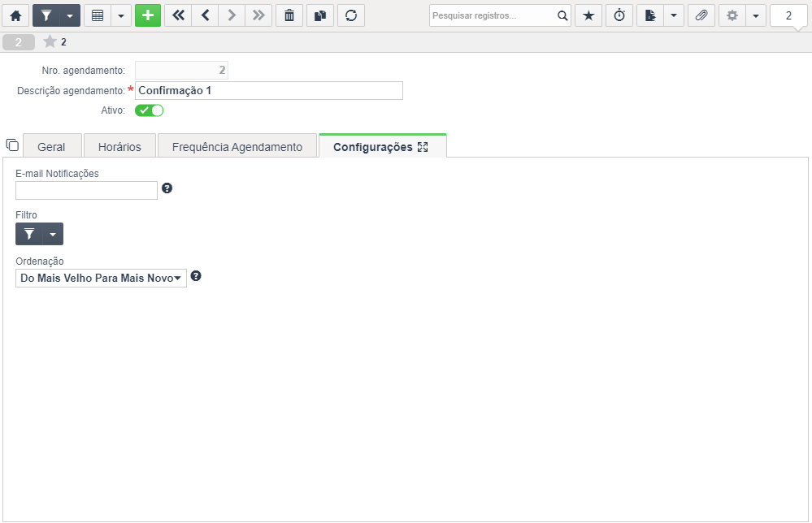The height and width of the screenshot is (523, 812).
Task: Open the stopwatch timer icon
Action: pyautogui.click(x=619, y=15)
